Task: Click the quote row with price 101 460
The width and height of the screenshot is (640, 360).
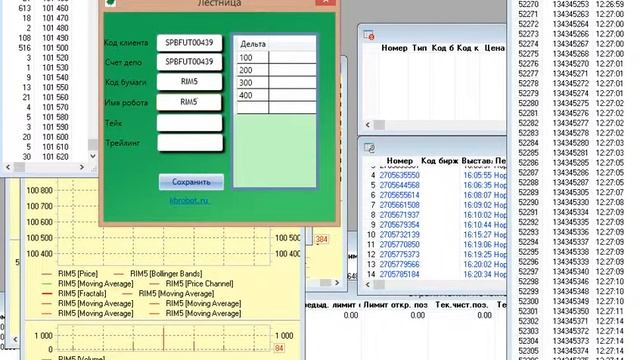Action: tap(45, 8)
